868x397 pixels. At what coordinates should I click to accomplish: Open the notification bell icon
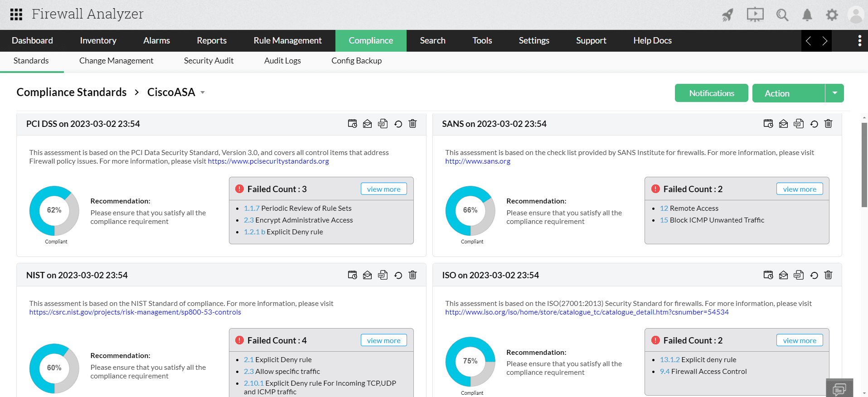tap(807, 15)
